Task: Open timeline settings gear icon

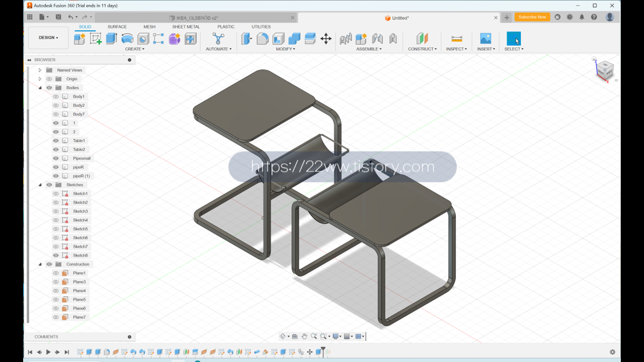Action: [x=612, y=352]
